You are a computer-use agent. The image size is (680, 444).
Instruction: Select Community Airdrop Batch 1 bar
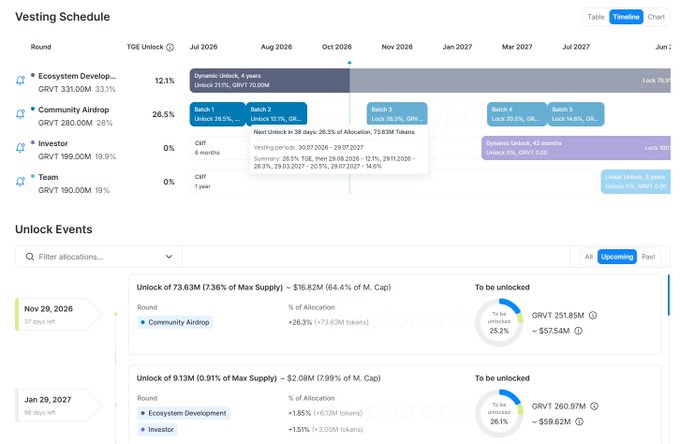(x=217, y=114)
